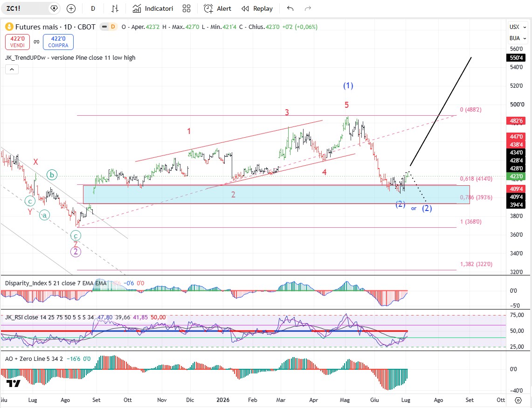The height and width of the screenshot is (408, 532).
Task: Select the red X wave label
Action: pos(35,162)
